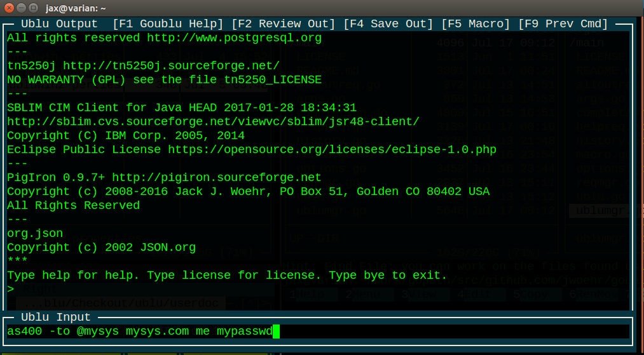Click the PigIron 0.9.7+ line
This screenshot has height=355, width=644.
165,178
